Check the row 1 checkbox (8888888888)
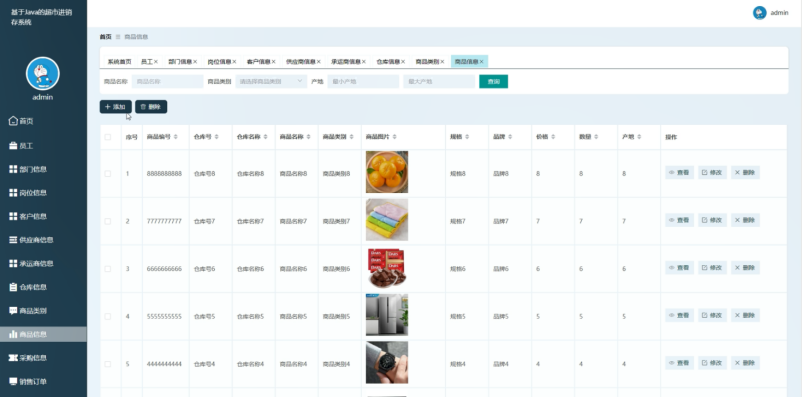Viewport: 802px width, 397px height. [x=107, y=174]
